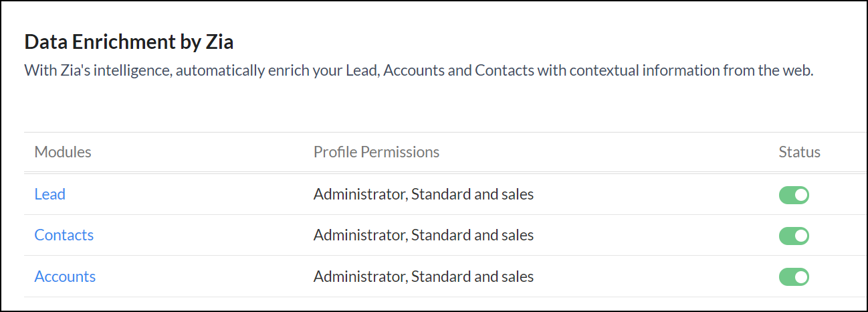This screenshot has height=312, width=868.
Task: Switch off enrichment for Accounts module
Action: pyautogui.click(x=794, y=277)
